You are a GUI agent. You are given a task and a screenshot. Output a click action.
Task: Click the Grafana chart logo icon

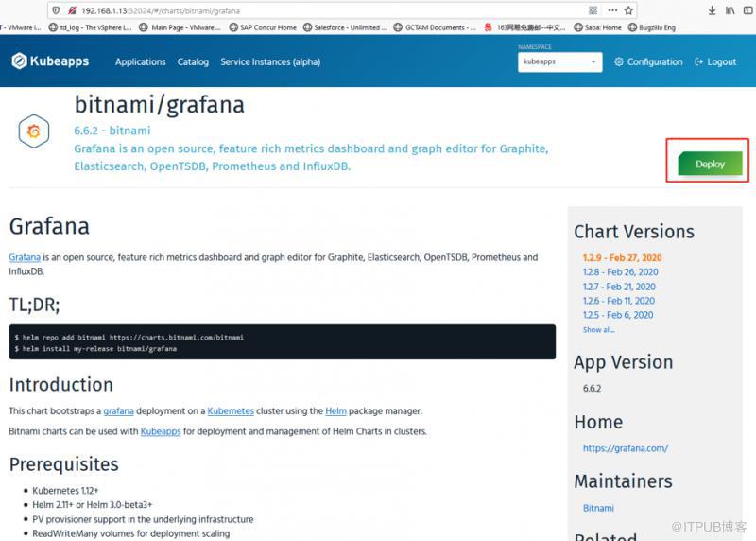click(x=34, y=131)
